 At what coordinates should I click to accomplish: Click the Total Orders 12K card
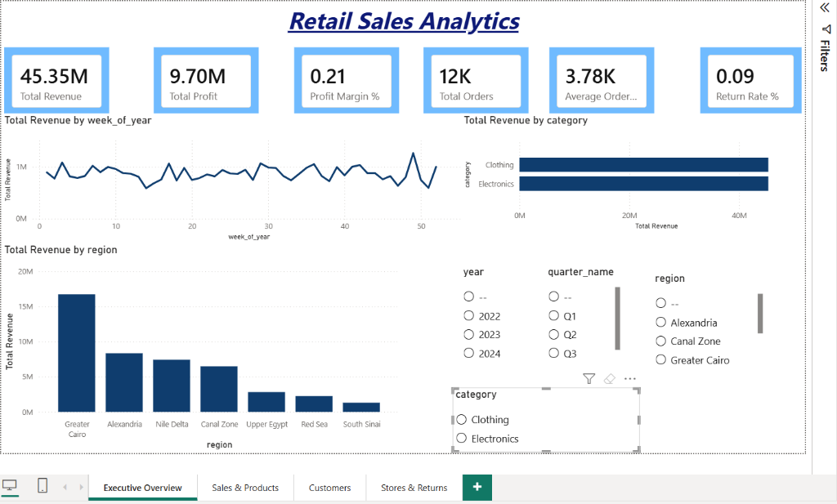476,81
